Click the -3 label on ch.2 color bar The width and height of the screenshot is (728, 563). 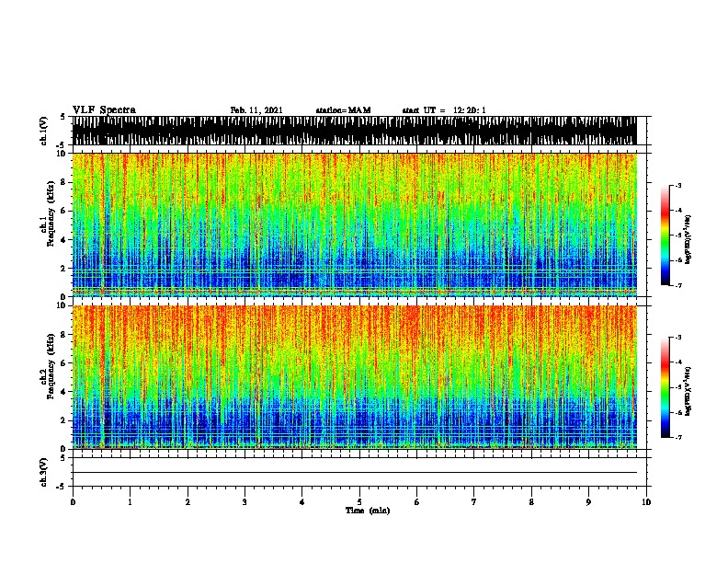[x=678, y=338]
